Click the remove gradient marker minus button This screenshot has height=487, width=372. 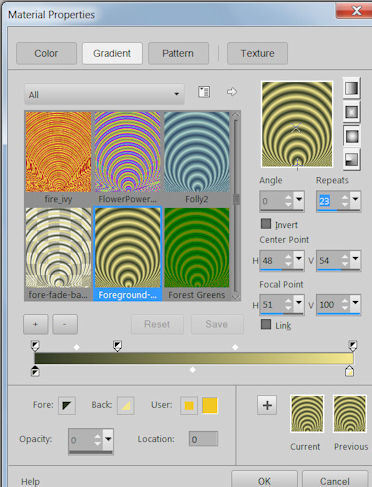pos(65,324)
